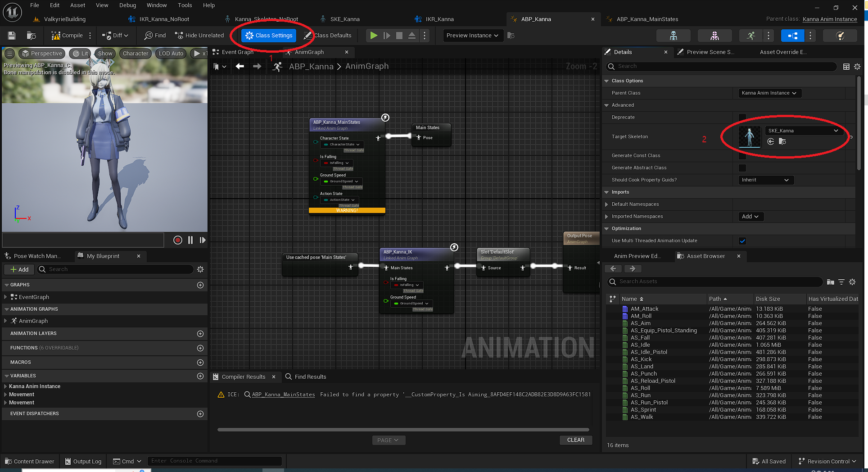868x472 pixels.
Task: Expand EventGraph tree item
Action: (5, 297)
